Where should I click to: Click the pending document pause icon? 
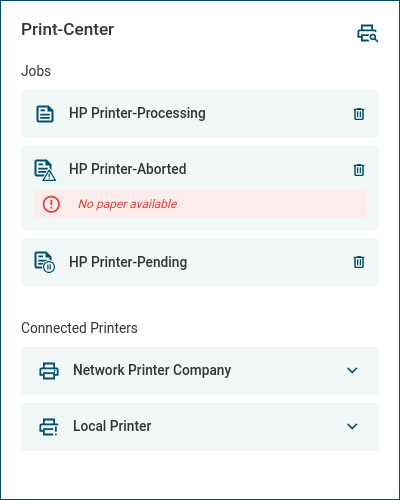tap(45, 262)
